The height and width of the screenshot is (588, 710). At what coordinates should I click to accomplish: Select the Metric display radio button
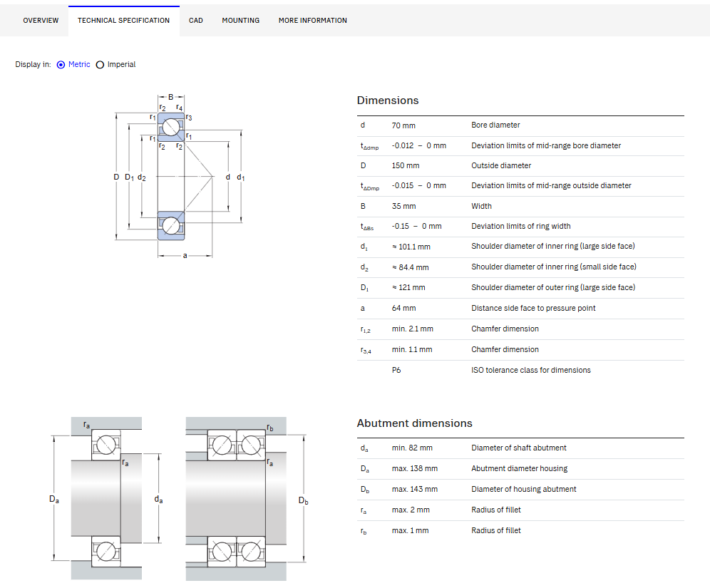61,65
